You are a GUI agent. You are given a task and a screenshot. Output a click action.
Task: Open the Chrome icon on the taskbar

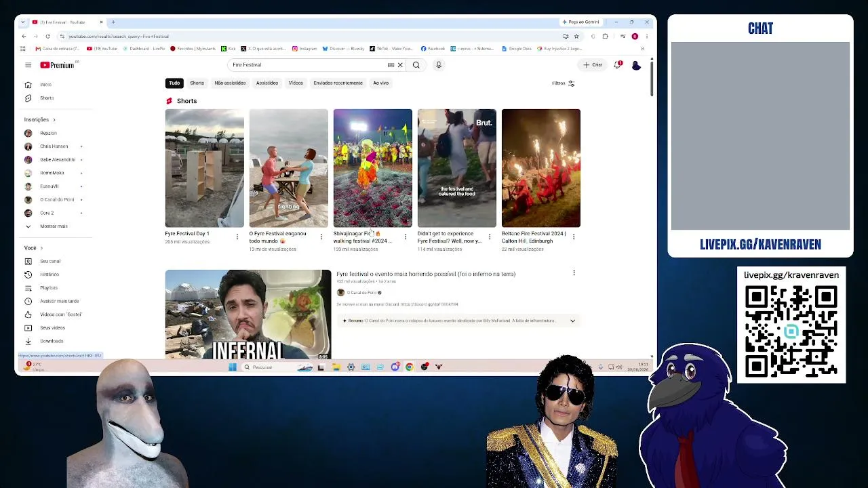click(410, 367)
